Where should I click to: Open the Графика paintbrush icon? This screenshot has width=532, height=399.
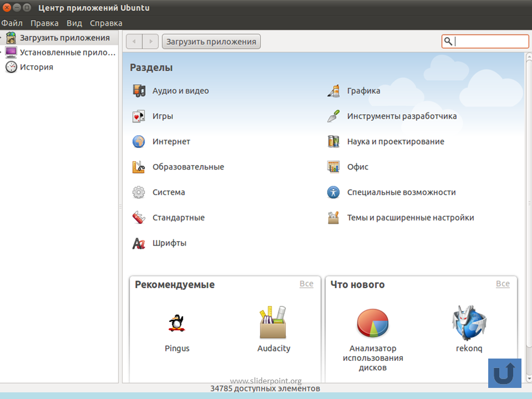click(x=334, y=90)
